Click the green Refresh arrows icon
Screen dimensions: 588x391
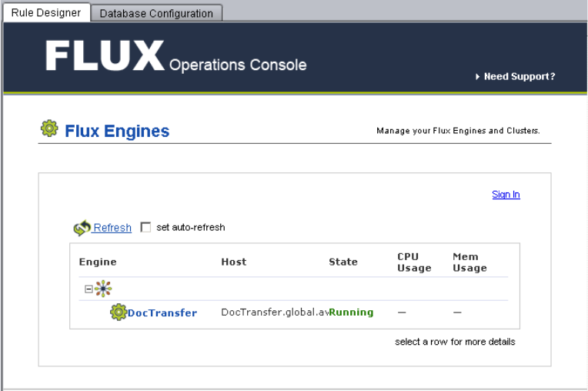point(82,228)
